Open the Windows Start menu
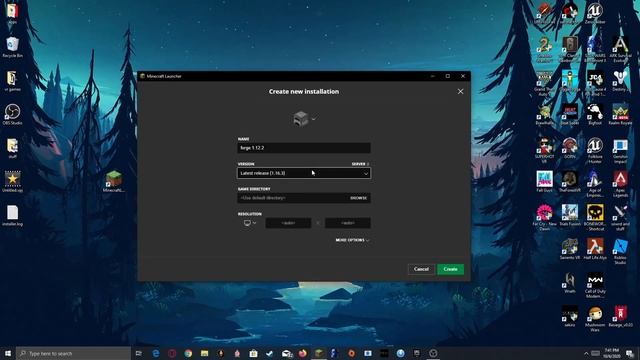The image size is (640, 360). coord(8,353)
